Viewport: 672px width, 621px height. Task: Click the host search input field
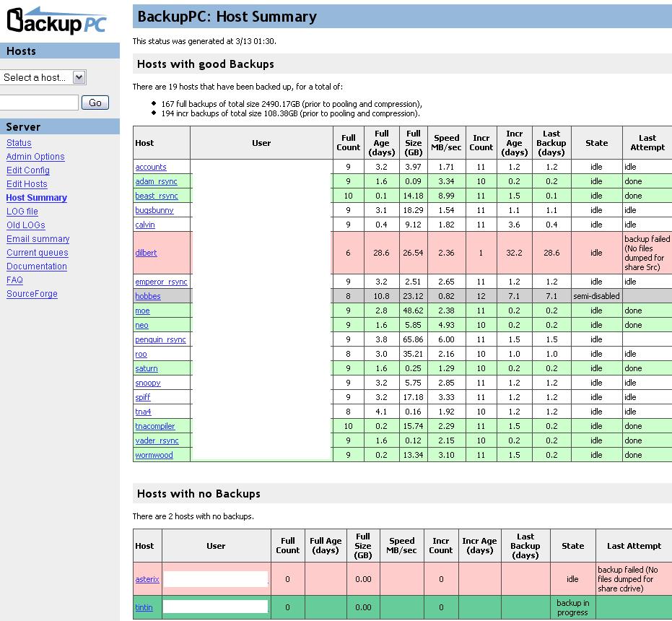pos(38,103)
